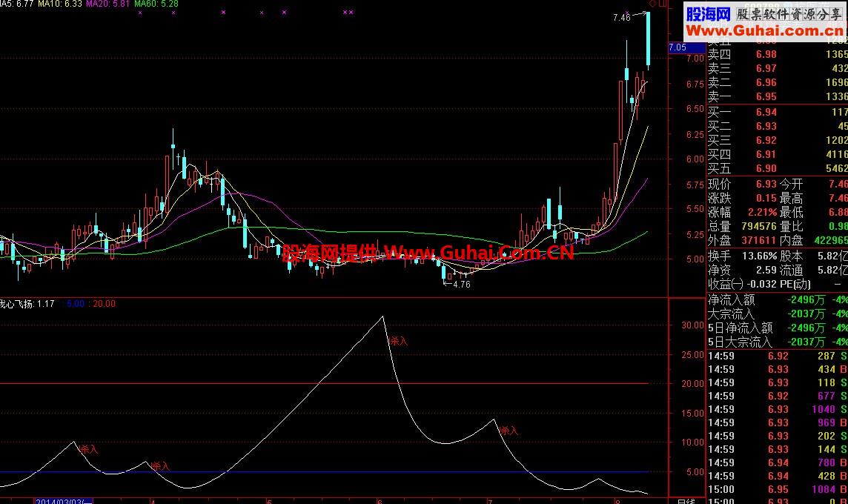The image size is (848, 504).
Task: Click the 内盘 label
Action: pyautogui.click(x=791, y=241)
